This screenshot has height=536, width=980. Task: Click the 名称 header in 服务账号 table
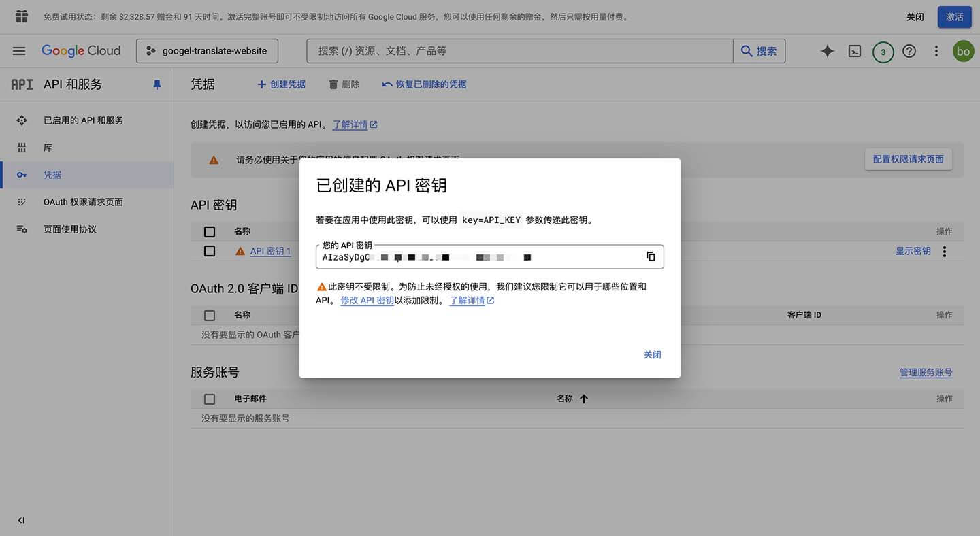[x=565, y=399]
